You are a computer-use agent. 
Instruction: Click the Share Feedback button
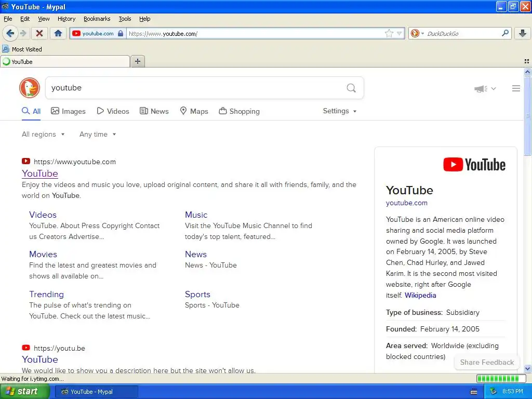point(487,362)
